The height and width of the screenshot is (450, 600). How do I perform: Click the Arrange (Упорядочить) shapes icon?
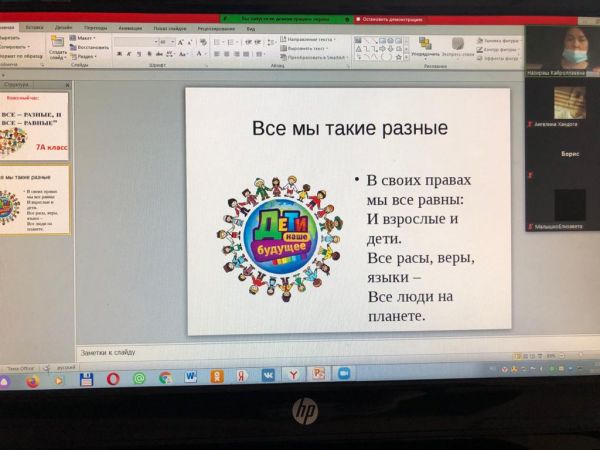tap(425, 46)
